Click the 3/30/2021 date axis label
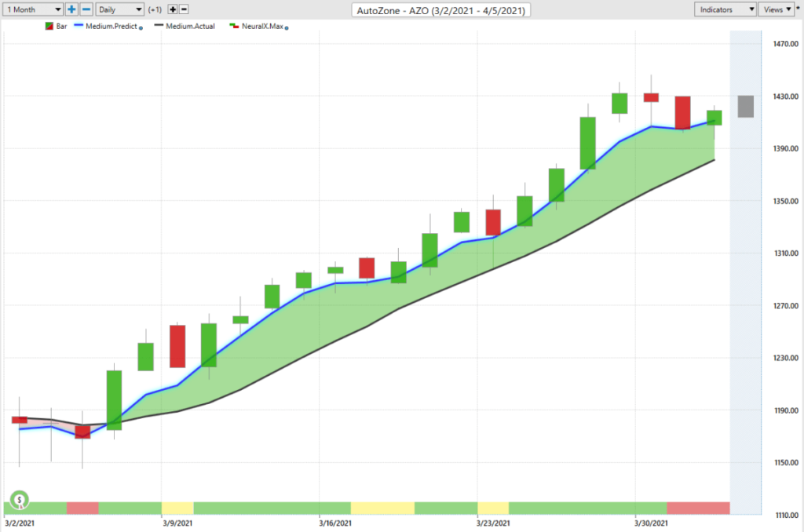804x532 pixels. (651, 523)
